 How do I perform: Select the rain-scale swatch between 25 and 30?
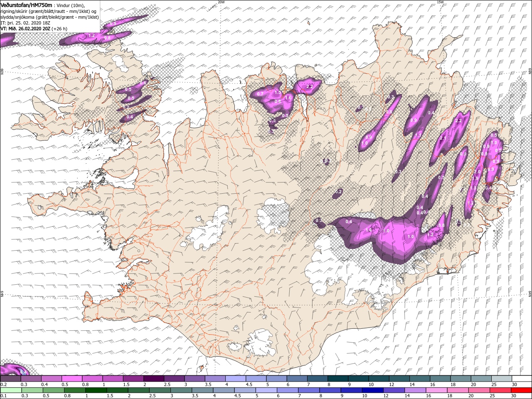(x=500, y=390)
